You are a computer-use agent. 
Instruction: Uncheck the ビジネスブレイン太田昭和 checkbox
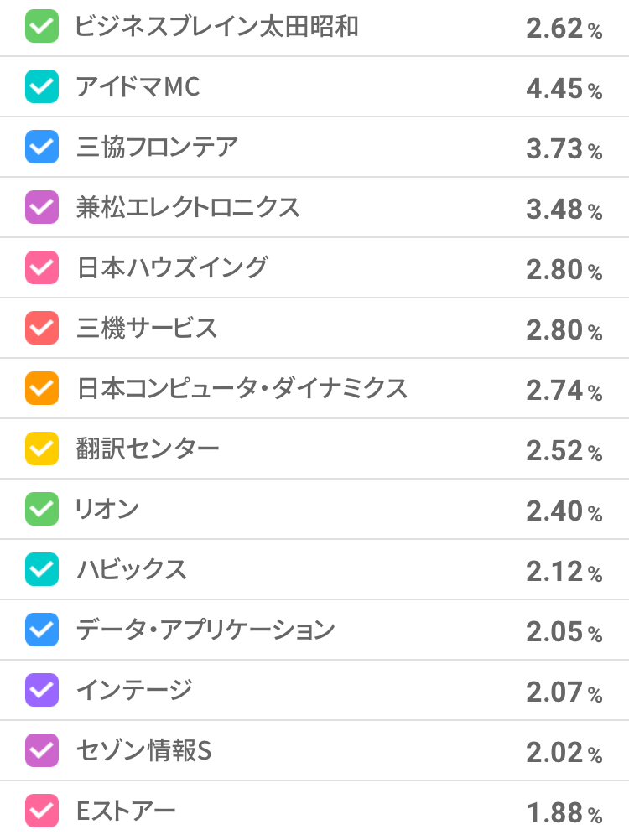(42, 27)
